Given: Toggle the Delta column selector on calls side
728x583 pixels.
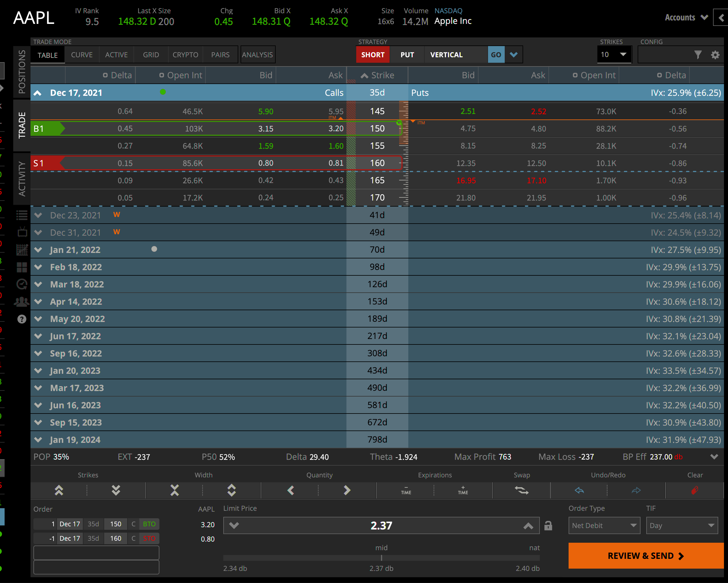Looking at the screenshot, I should pyautogui.click(x=105, y=75).
